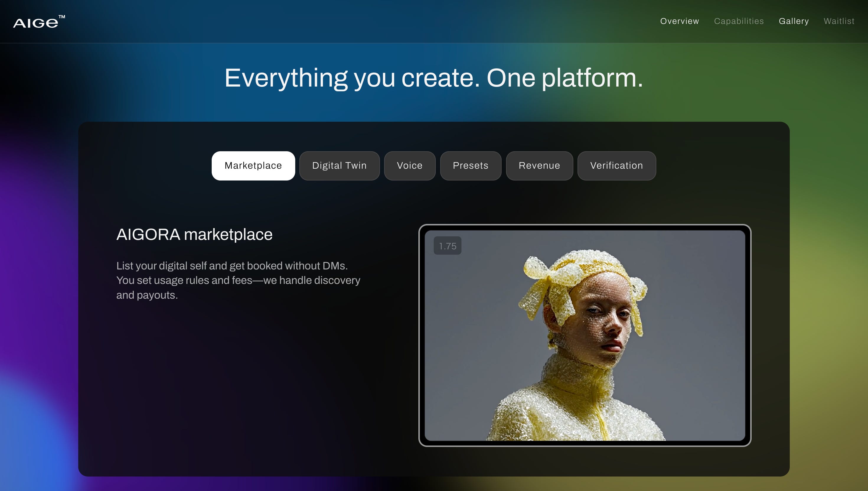Viewport: 868px width, 491px height.
Task: Open the Gallery nav link
Action: coord(794,21)
